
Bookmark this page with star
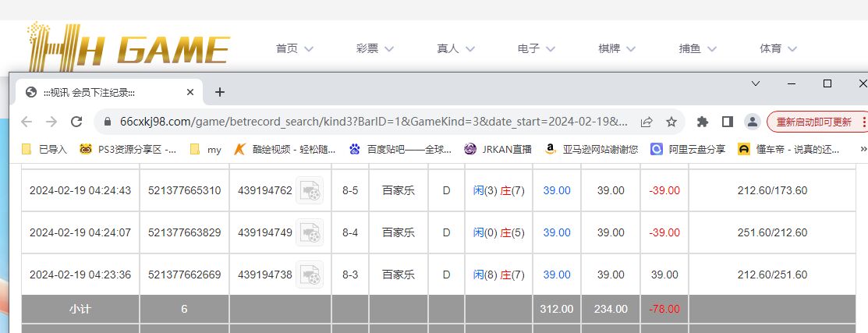click(671, 122)
